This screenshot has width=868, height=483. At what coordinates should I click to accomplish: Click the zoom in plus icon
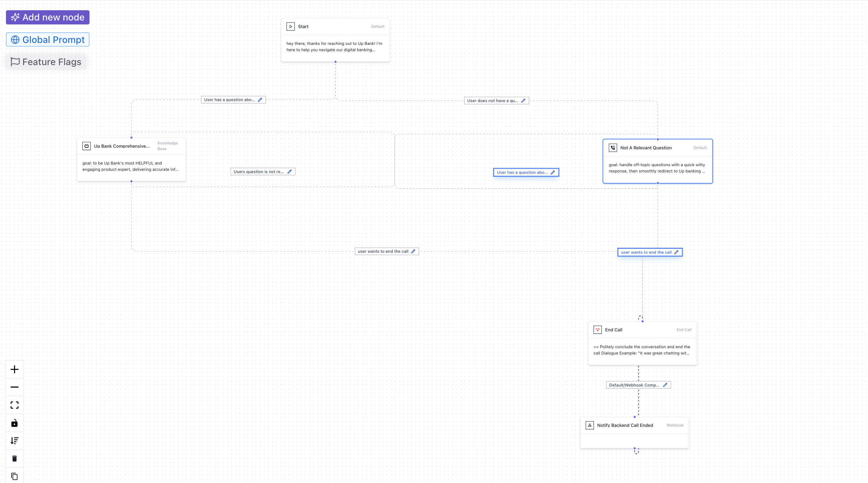[x=14, y=369]
